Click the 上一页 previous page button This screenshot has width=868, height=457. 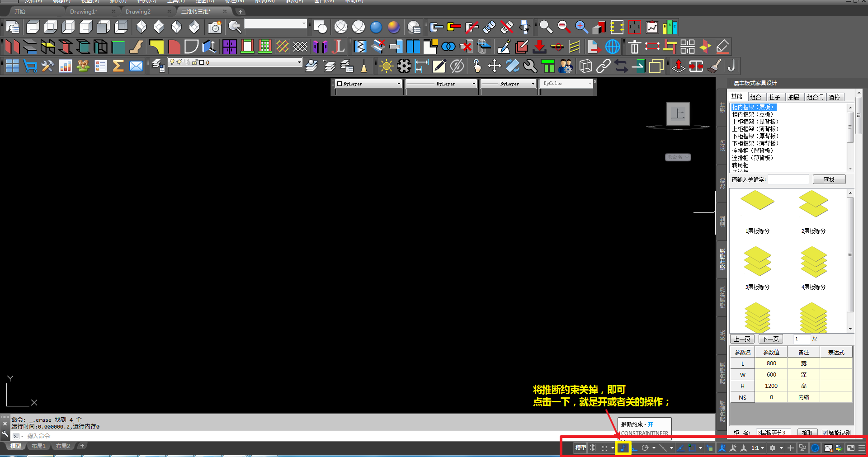tap(742, 339)
